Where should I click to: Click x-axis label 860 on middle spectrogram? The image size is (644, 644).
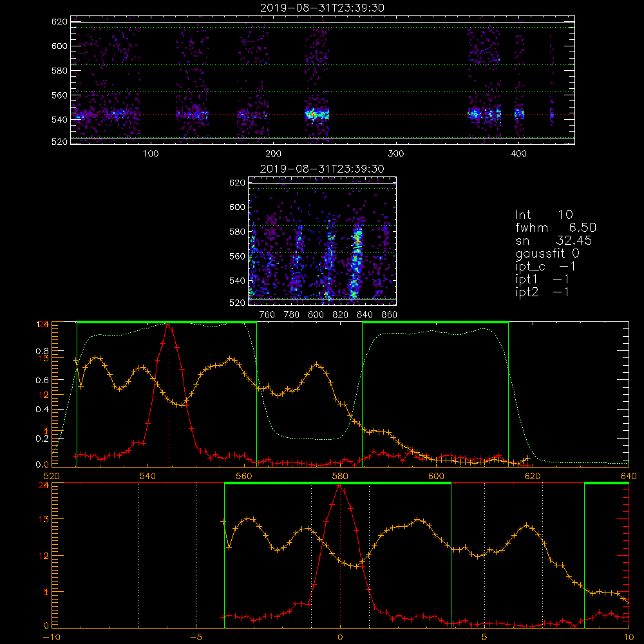(390, 315)
